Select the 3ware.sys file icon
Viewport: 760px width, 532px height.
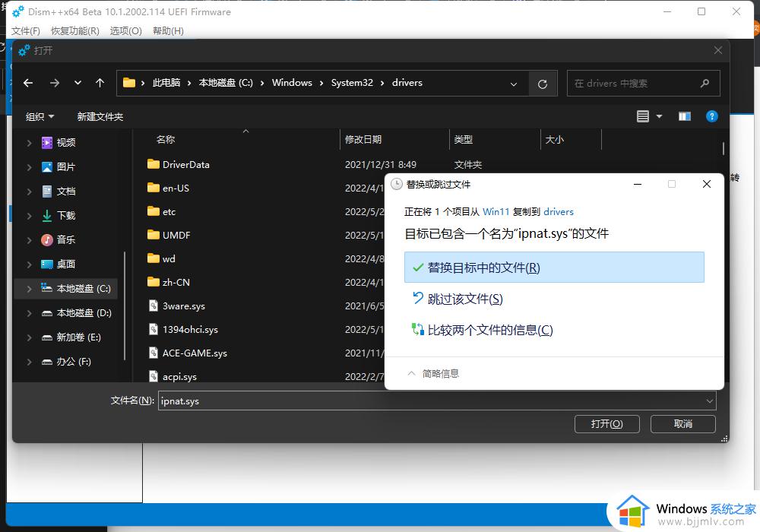point(154,306)
